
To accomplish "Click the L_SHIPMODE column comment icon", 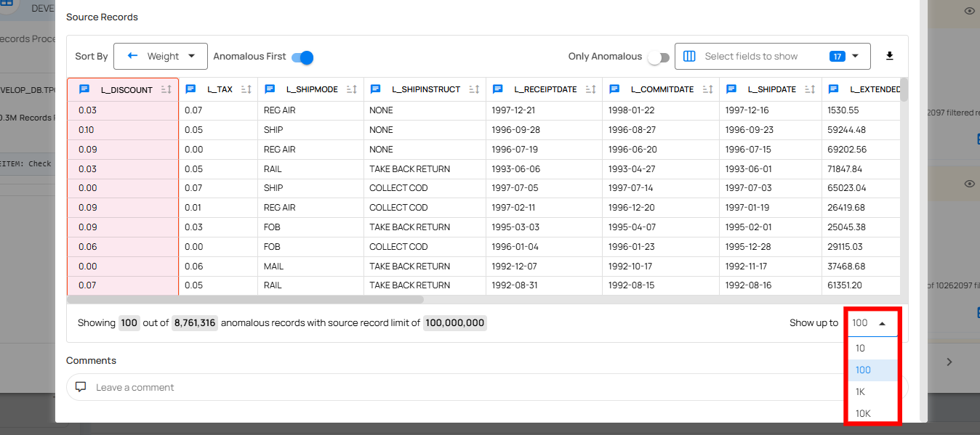I will point(270,89).
